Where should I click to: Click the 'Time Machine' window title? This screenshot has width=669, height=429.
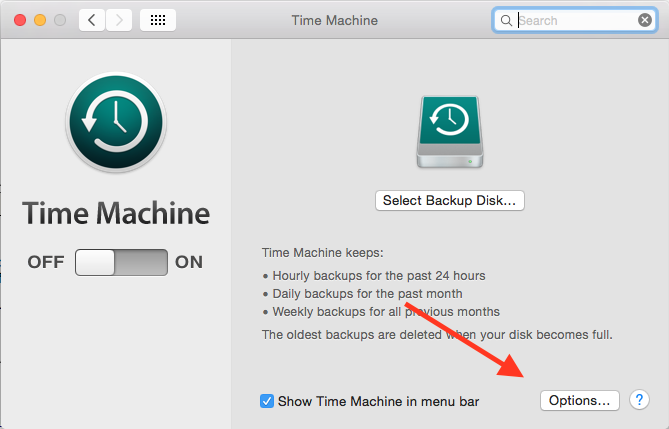(x=334, y=20)
